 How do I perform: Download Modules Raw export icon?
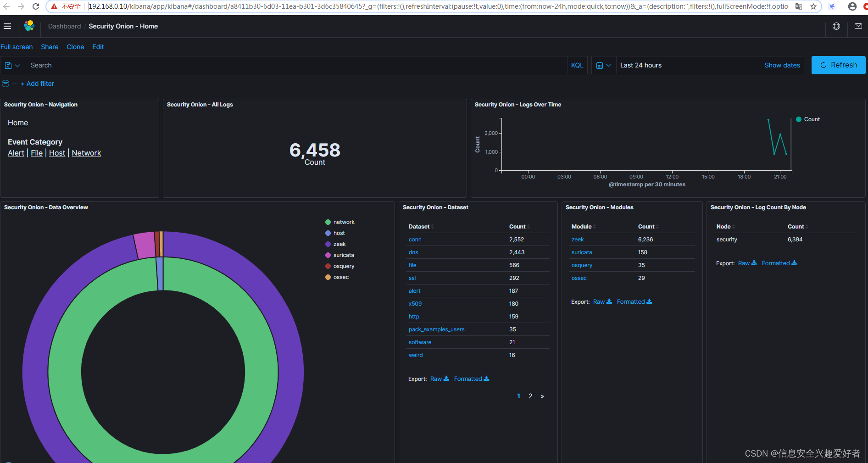[x=609, y=301]
